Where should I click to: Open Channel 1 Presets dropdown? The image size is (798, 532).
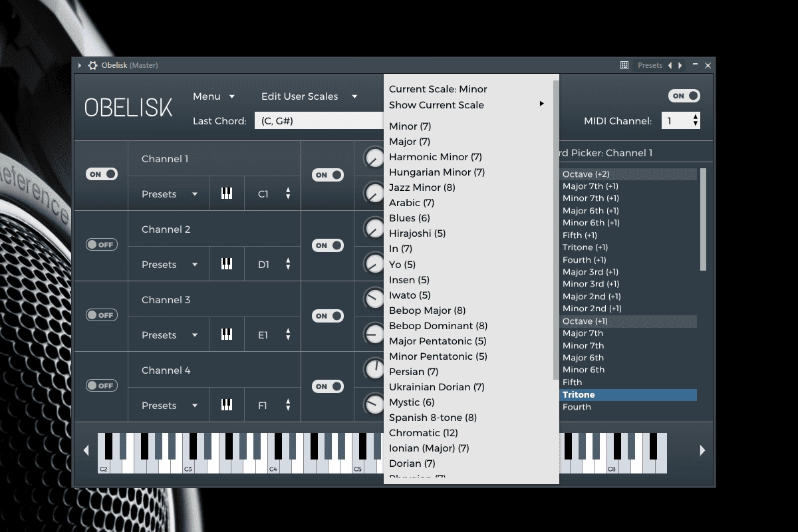point(170,194)
